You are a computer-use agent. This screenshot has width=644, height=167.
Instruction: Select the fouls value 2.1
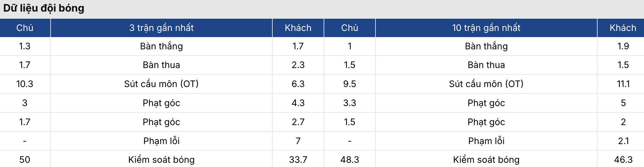pyautogui.click(x=623, y=141)
